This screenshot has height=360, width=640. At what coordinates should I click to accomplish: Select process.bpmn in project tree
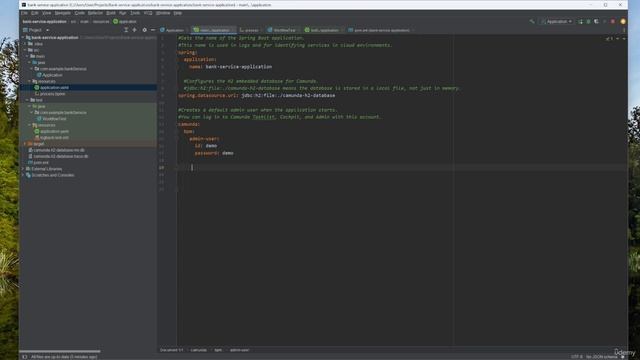click(x=52, y=94)
